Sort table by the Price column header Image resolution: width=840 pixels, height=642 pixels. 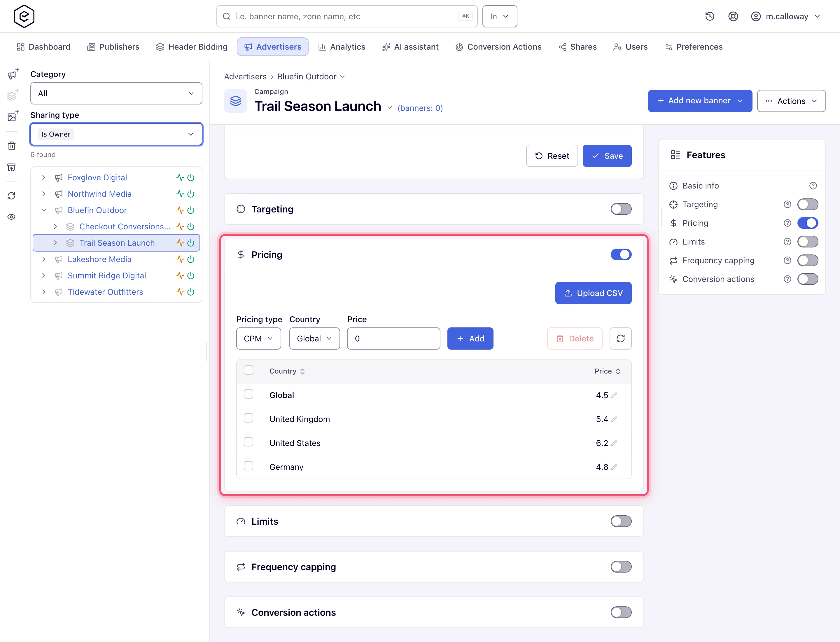pyautogui.click(x=607, y=371)
